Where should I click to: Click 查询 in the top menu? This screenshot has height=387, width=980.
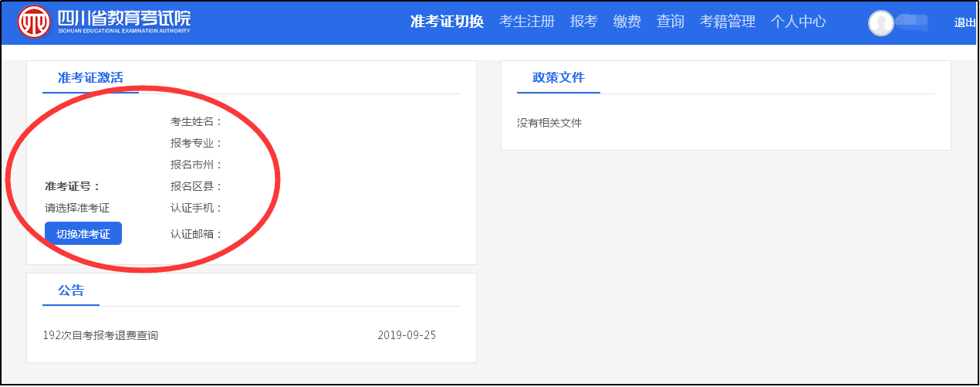670,22
